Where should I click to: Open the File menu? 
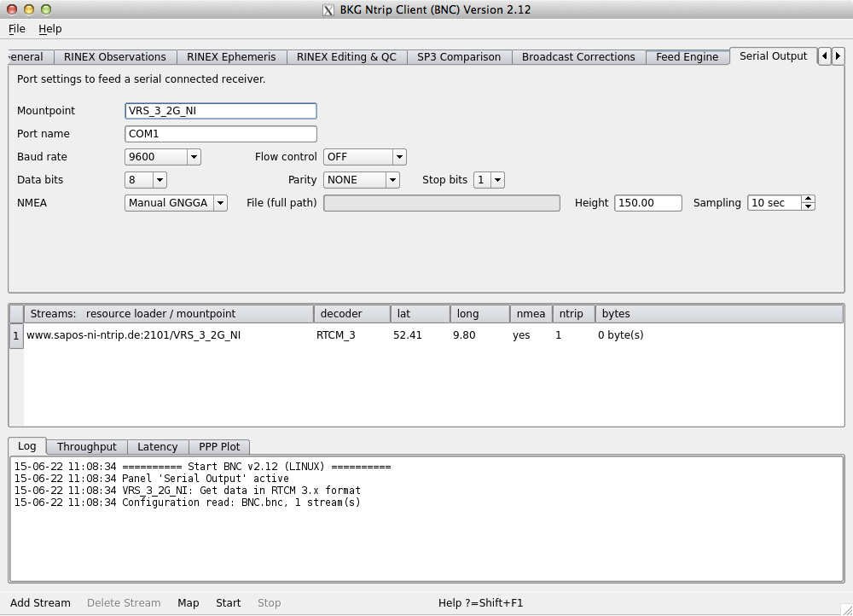coord(17,28)
